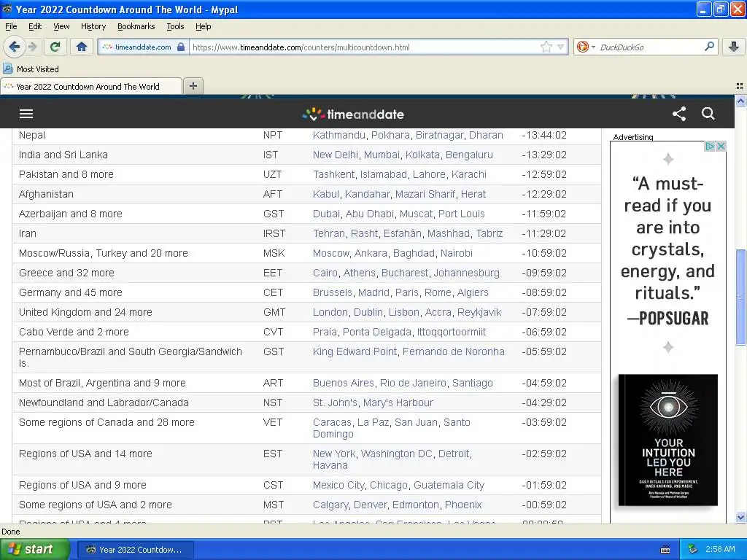This screenshot has width=747, height=560.
Task: Go back using the browser Back arrow
Action: click(14, 47)
